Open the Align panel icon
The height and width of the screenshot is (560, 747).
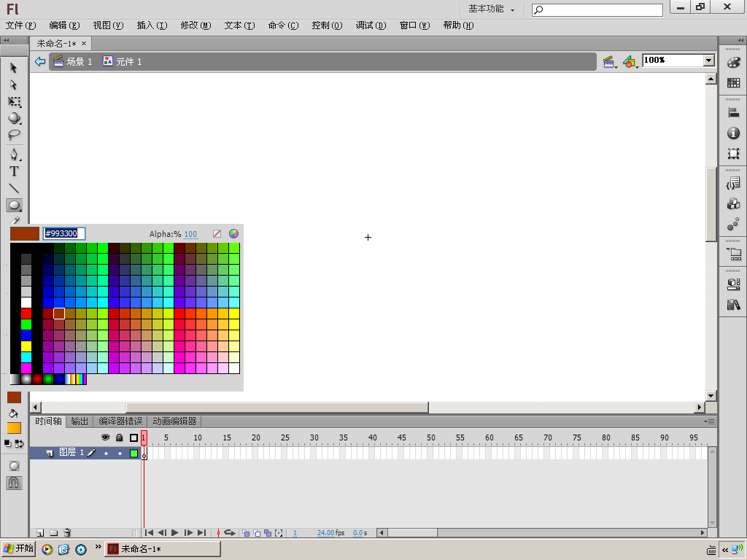pyautogui.click(x=734, y=113)
